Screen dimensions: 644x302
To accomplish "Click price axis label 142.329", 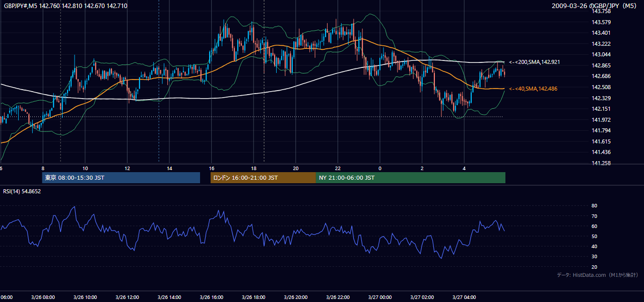I will tap(601, 98).
